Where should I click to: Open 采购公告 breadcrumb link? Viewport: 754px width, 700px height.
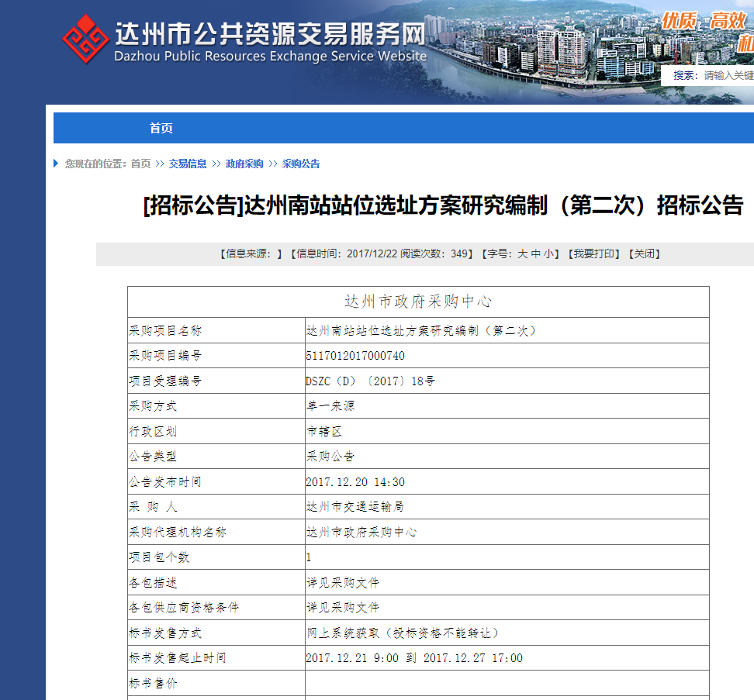pos(301,164)
